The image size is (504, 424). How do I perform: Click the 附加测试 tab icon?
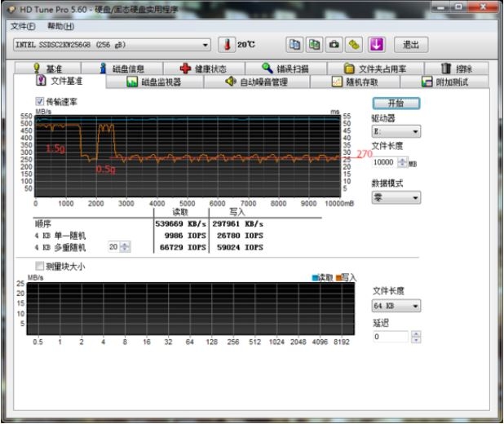pos(427,82)
